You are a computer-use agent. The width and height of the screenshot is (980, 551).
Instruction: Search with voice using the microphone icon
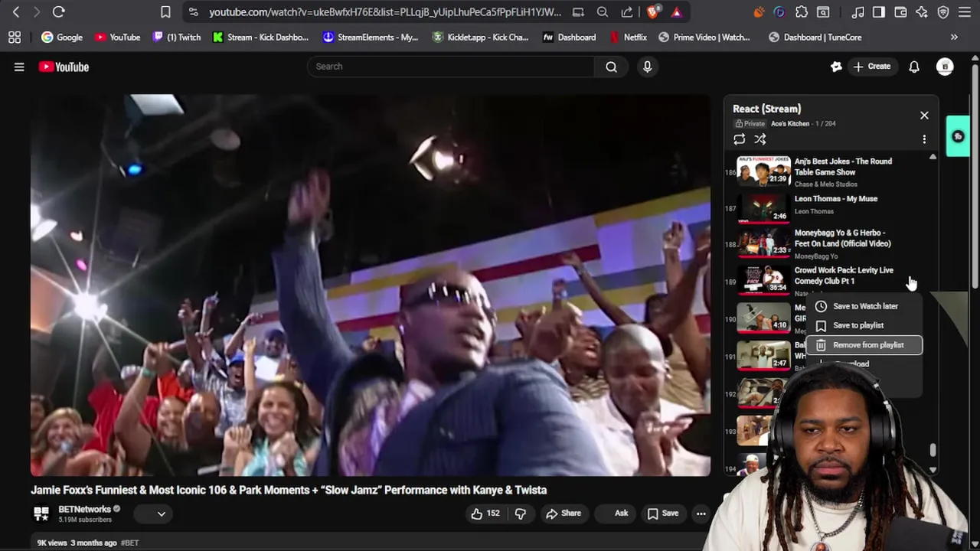pyautogui.click(x=647, y=67)
